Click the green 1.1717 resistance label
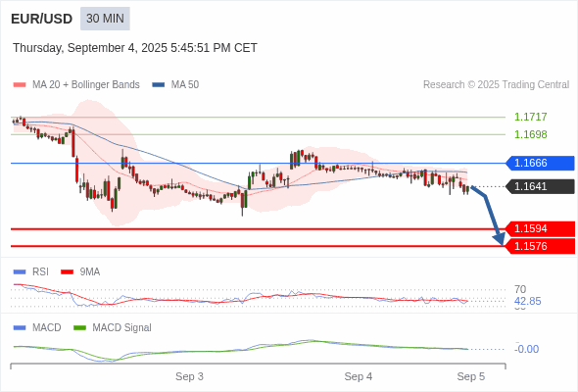The width and height of the screenshot is (578, 392). point(530,117)
